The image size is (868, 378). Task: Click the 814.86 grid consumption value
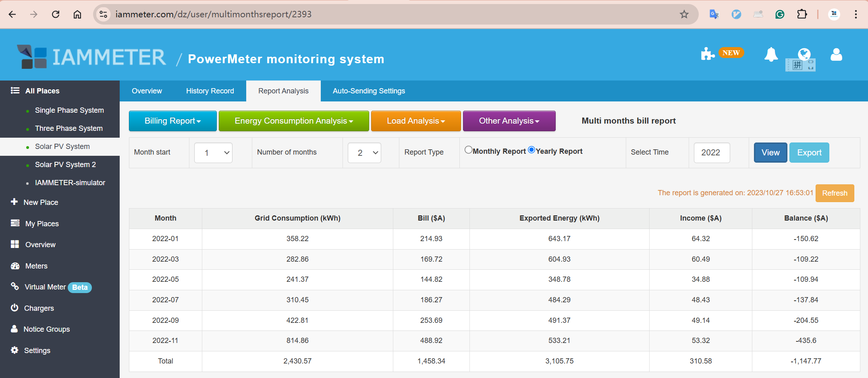(x=297, y=341)
